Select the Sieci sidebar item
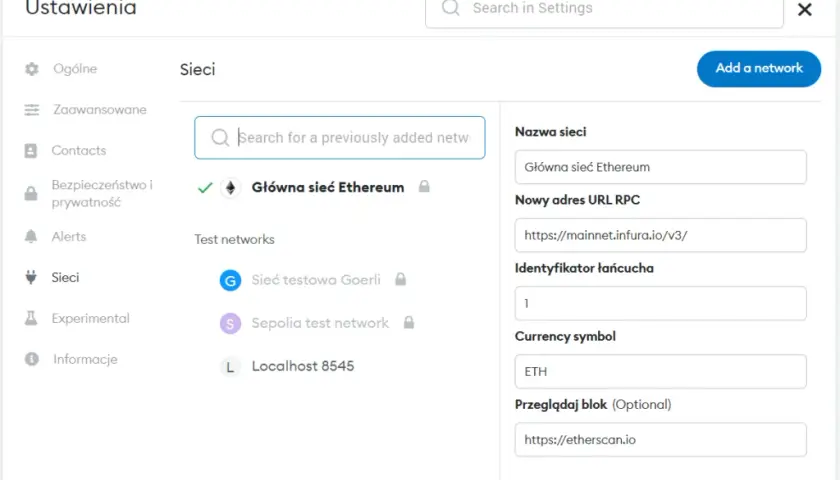Image resolution: width=840 pixels, height=480 pixels. (65, 277)
